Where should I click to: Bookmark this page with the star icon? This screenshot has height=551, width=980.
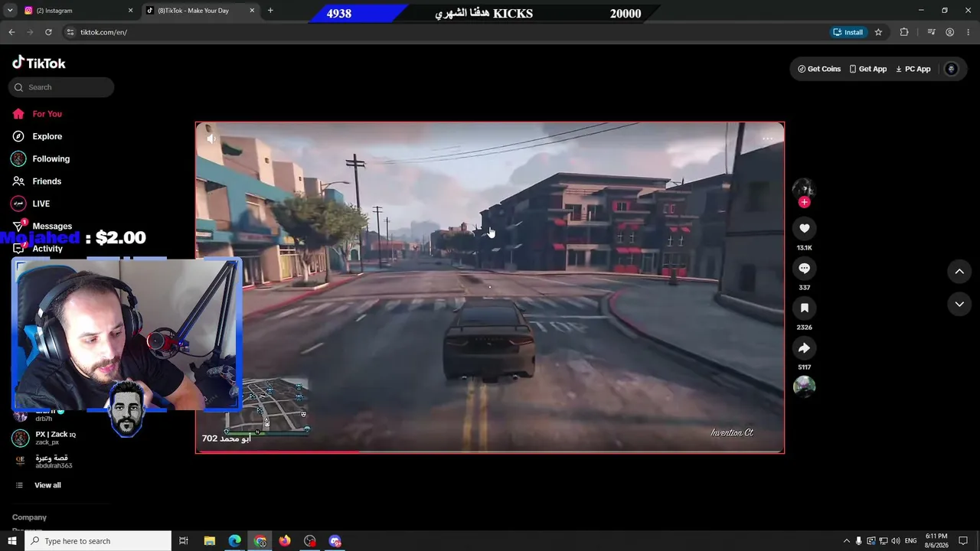(x=878, y=32)
